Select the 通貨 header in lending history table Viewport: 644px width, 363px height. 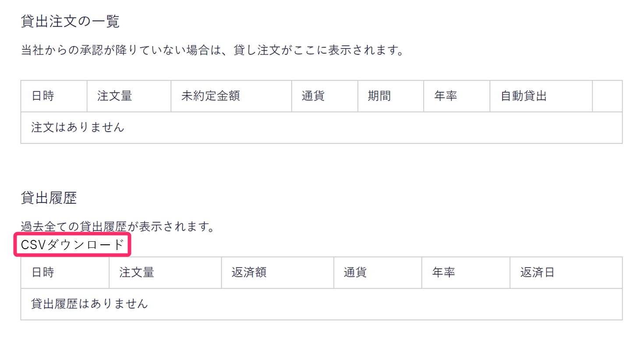[378, 272]
